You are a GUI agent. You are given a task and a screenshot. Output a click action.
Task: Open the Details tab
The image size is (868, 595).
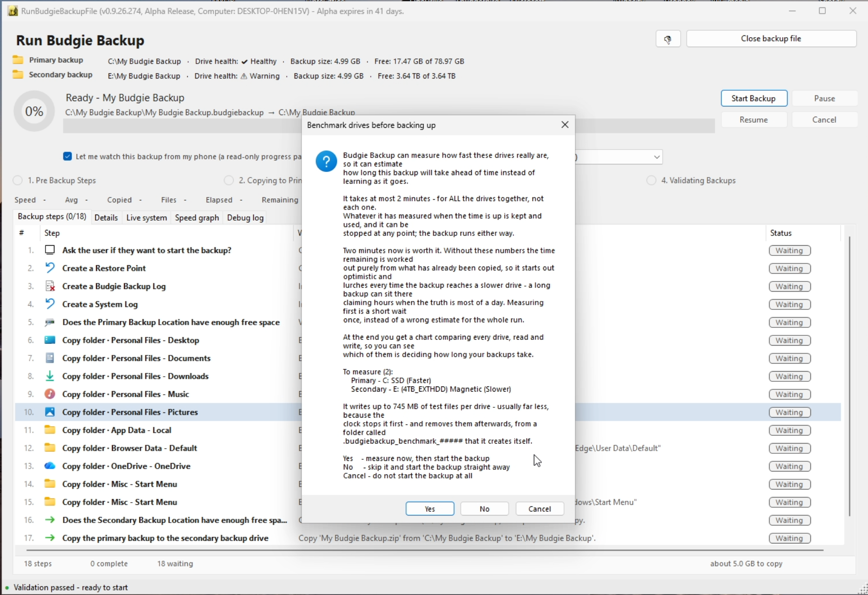(106, 217)
